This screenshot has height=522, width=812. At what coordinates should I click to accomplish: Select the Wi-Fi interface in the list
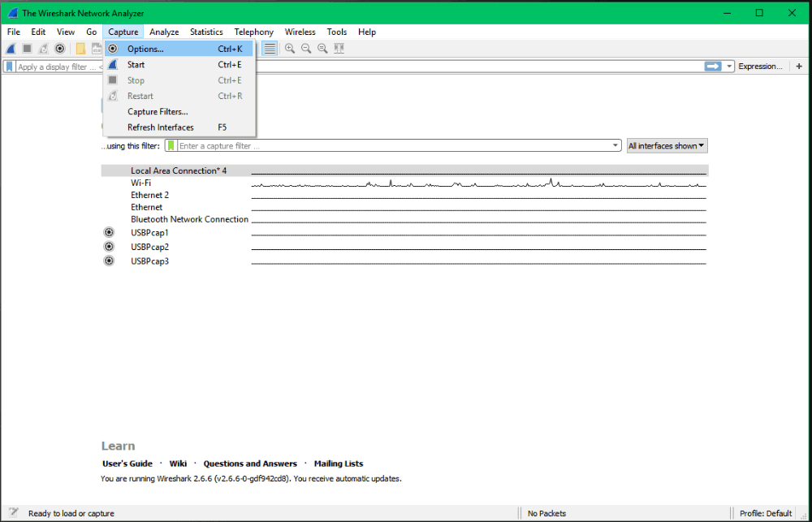tap(140, 183)
